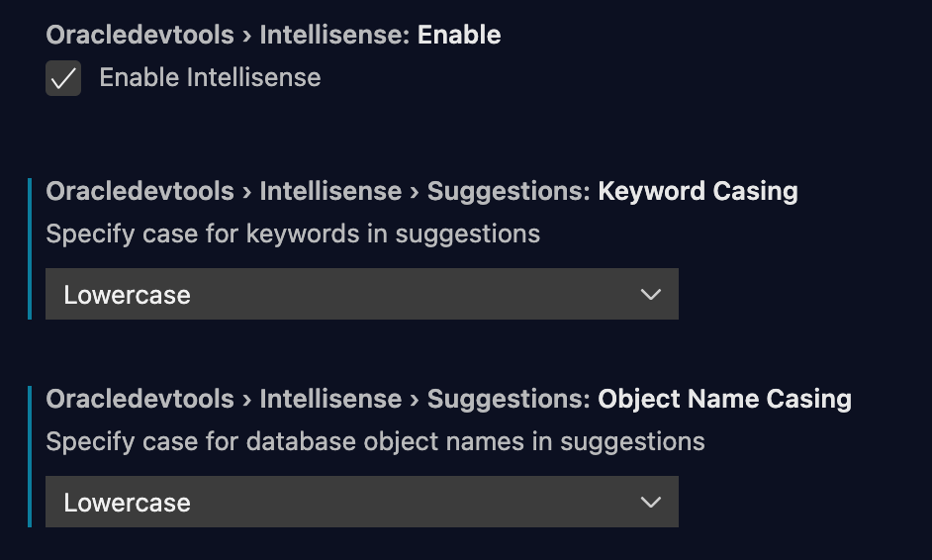Click 'Oracledevtools' breadcrumb in Keyword Casing heading
This screenshot has height=560, width=932.
tap(140, 191)
